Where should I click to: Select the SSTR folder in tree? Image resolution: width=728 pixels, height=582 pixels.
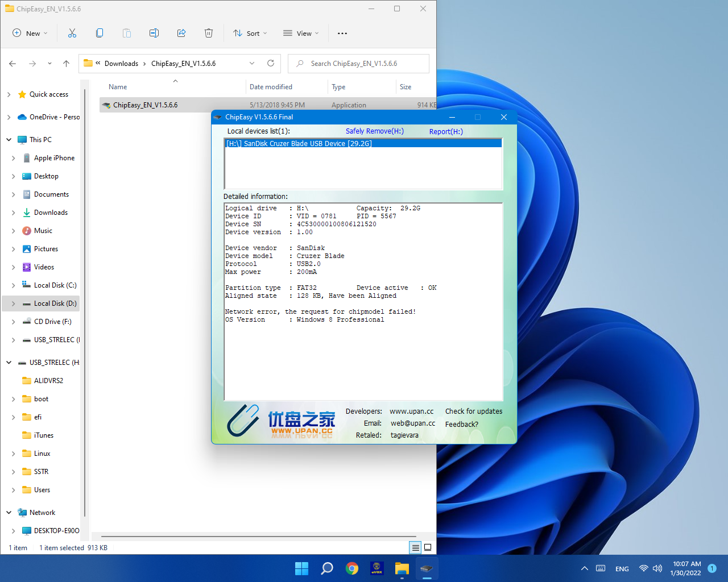pyautogui.click(x=41, y=472)
